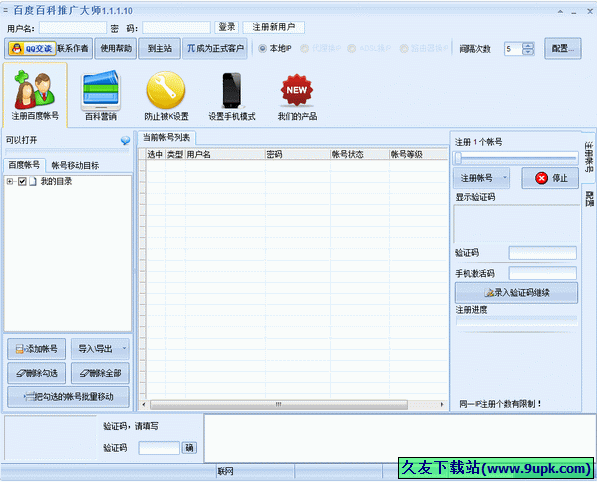
Task: Click the account list horizontal scrollbar
Action: [279, 404]
